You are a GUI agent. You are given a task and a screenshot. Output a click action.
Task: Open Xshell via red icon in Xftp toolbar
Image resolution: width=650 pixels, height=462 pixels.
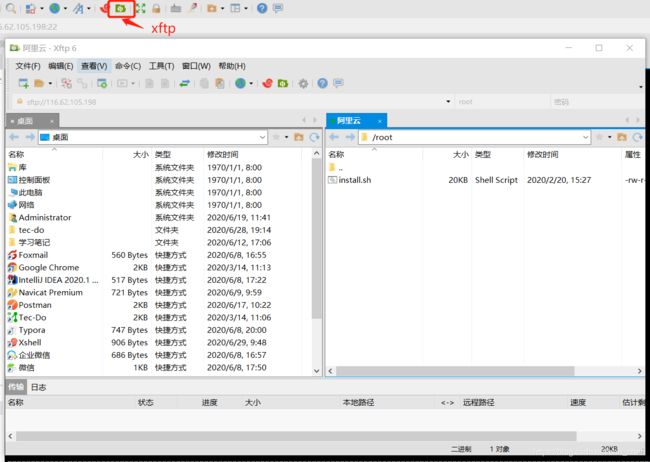tap(267, 83)
